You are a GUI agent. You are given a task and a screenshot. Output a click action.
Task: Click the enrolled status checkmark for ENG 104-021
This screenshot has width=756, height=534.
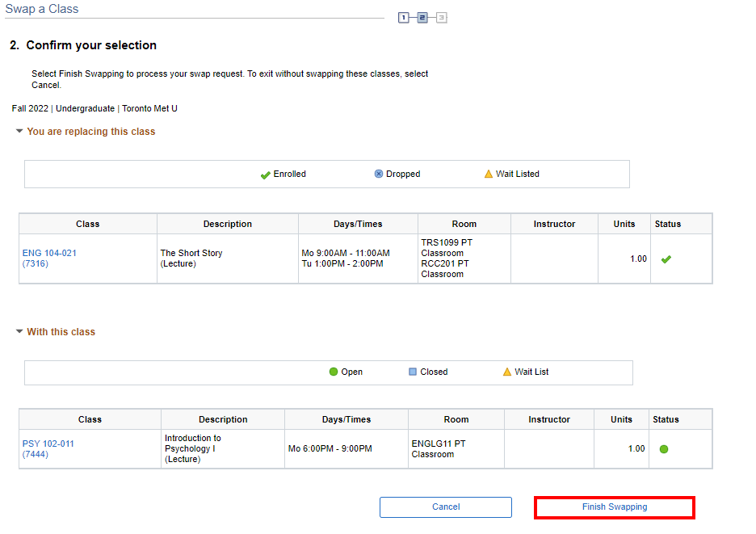click(x=666, y=259)
